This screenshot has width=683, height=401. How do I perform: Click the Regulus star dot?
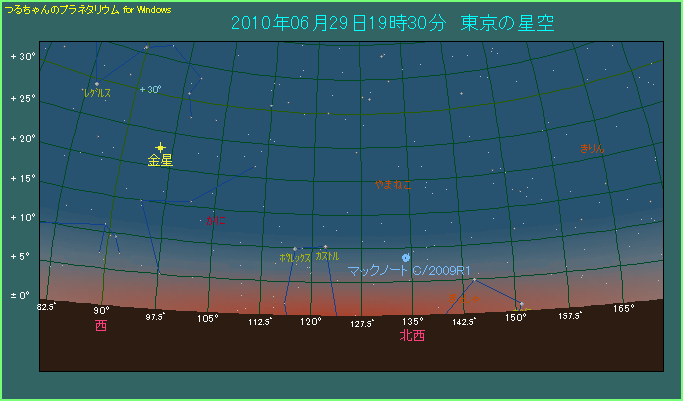coord(97,84)
